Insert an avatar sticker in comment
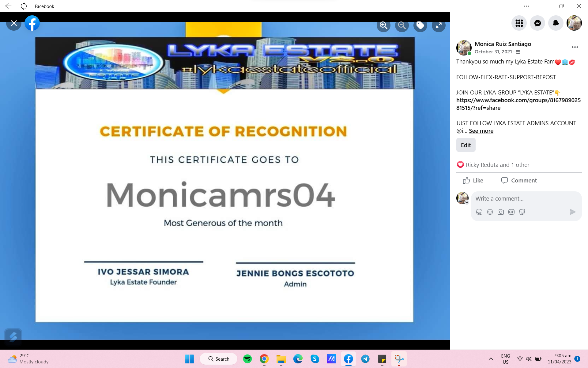 (x=479, y=212)
